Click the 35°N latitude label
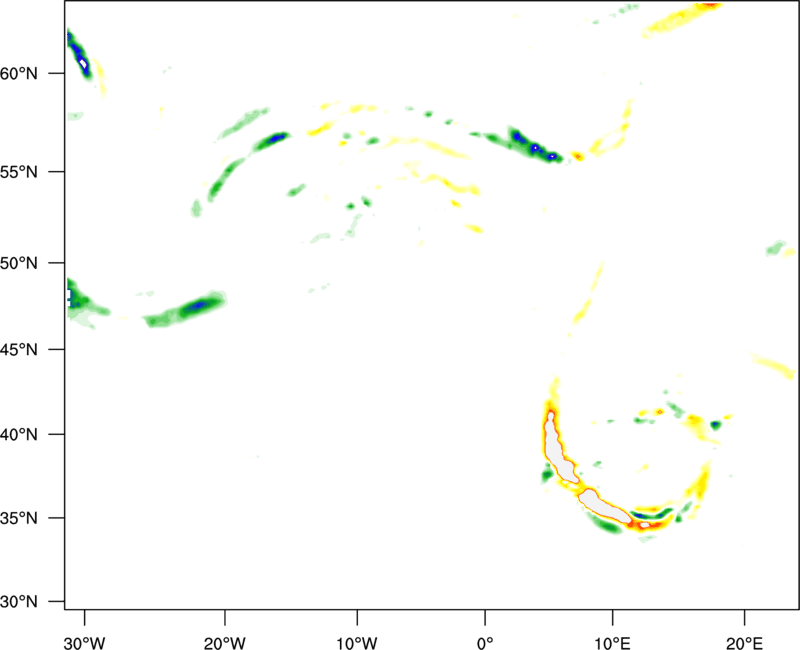 tap(19, 518)
